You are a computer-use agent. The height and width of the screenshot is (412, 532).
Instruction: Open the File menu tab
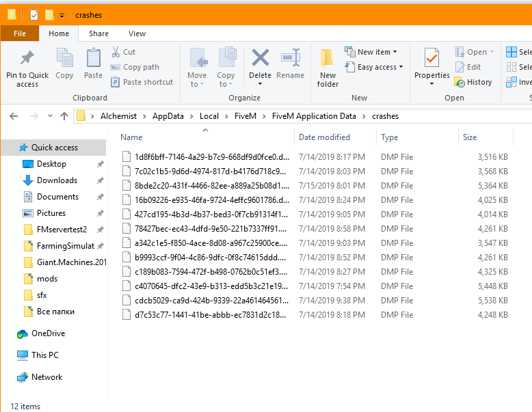coord(20,33)
